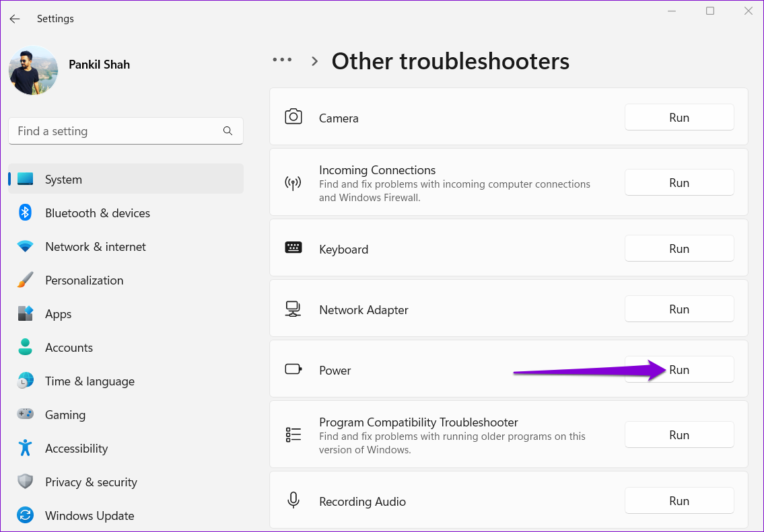The width and height of the screenshot is (764, 532).
Task: Open Gaming settings from the sidebar
Action: [x=65, y=415]
